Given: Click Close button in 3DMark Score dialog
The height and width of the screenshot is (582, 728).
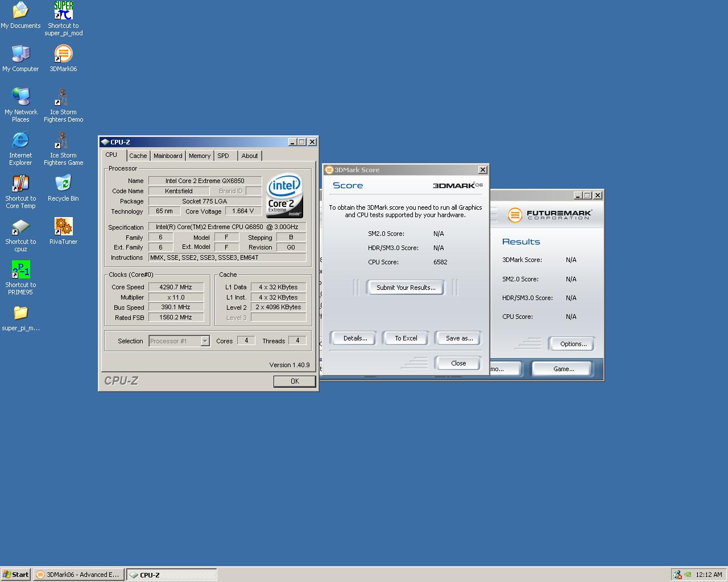Looking at the screenshot, I should click(x=458, y=363).
